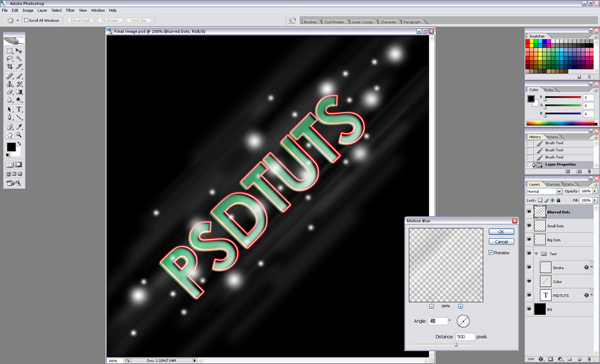Select the Notes tool
600x364 pixels.
click(x=10, y=127)
